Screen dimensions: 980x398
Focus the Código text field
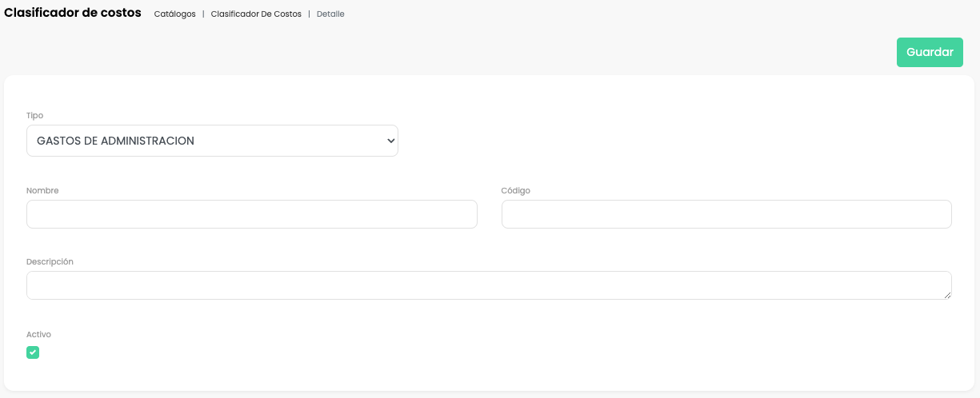pos(726,214)
